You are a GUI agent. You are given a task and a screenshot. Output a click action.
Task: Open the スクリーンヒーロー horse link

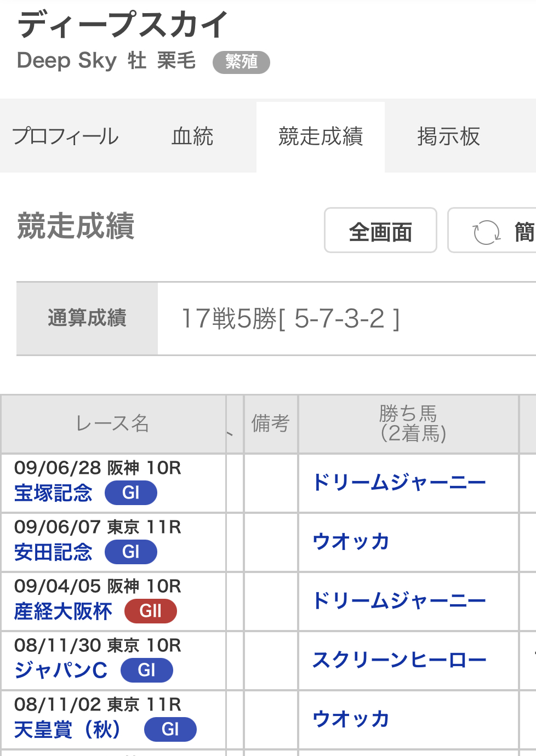[x=399, y=660]
